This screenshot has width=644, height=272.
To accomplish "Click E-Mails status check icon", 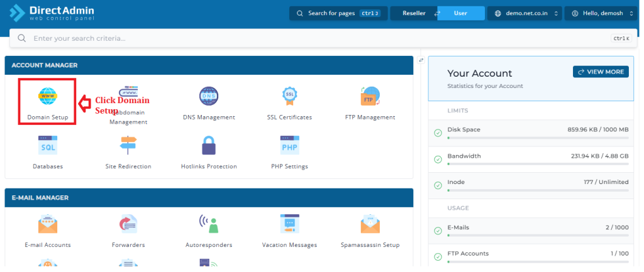I will click(438, 231).
